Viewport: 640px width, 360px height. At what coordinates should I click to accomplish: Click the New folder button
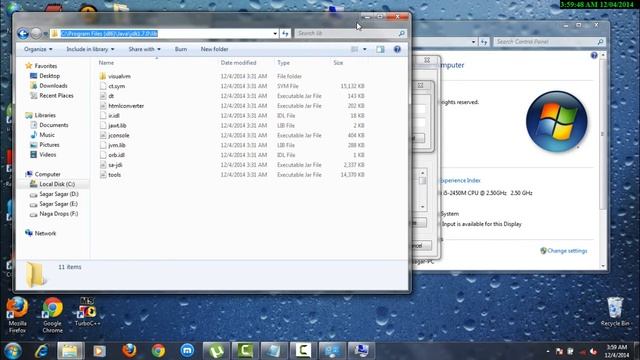(214, 49)
